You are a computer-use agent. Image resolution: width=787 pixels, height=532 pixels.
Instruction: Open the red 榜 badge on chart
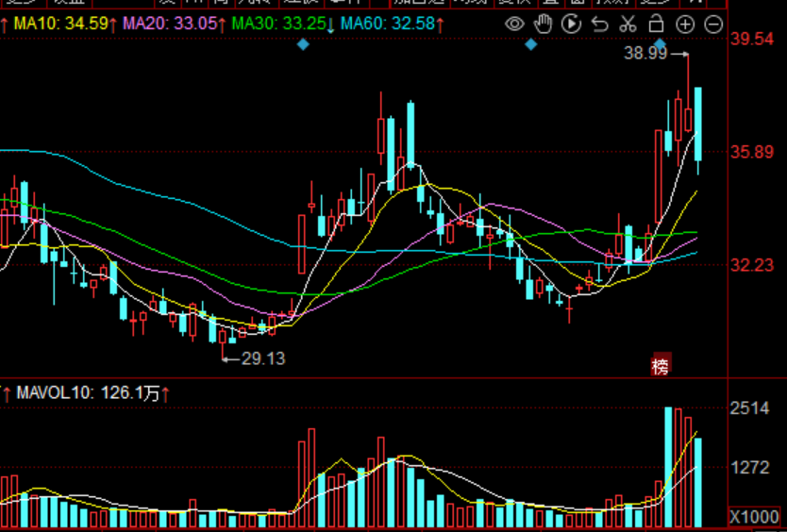pos(661,366)
